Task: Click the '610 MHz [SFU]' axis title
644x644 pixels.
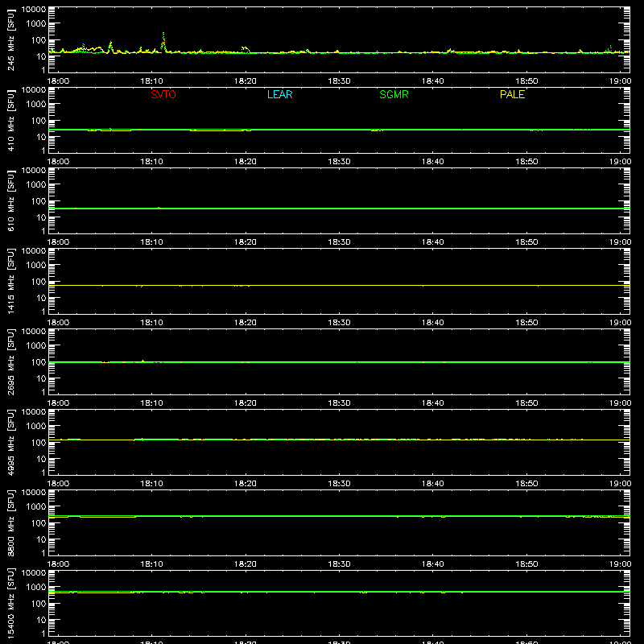Action: pos(10,200)
